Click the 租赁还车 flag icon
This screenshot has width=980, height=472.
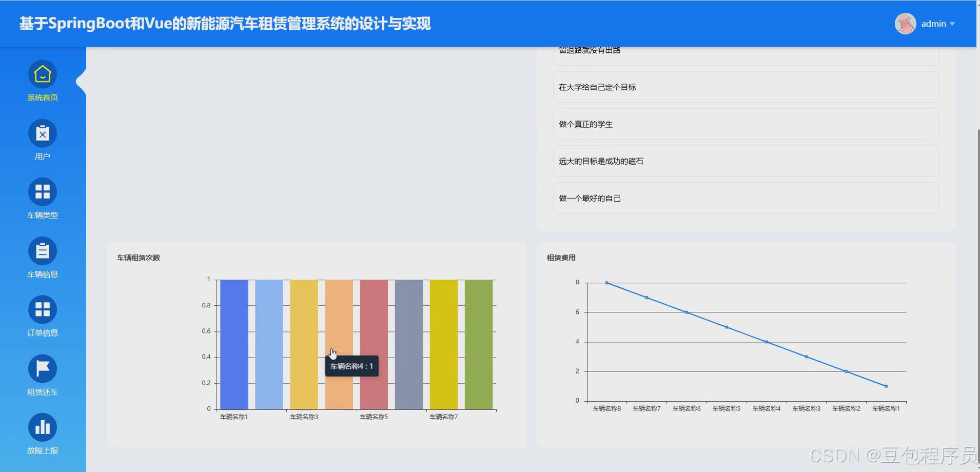[43, 368]
